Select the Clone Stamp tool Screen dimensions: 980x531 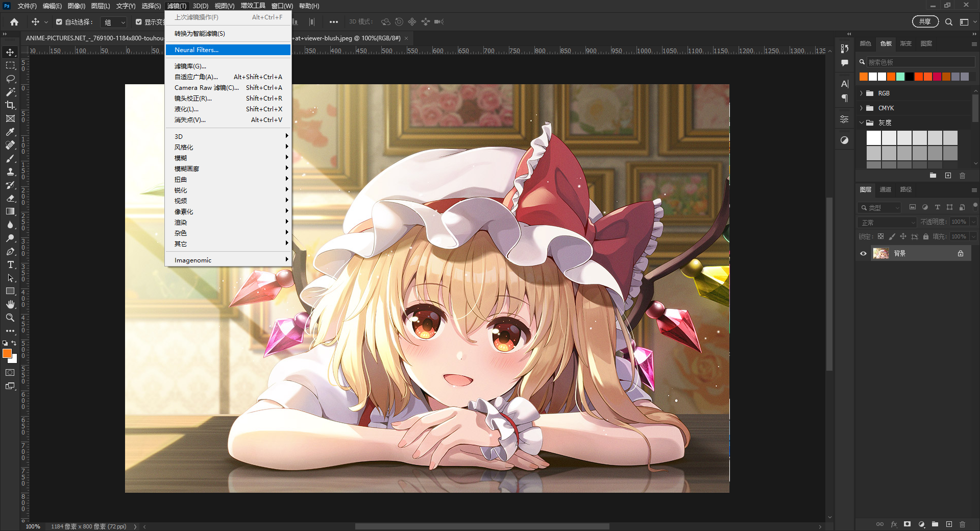pos(10,172)
